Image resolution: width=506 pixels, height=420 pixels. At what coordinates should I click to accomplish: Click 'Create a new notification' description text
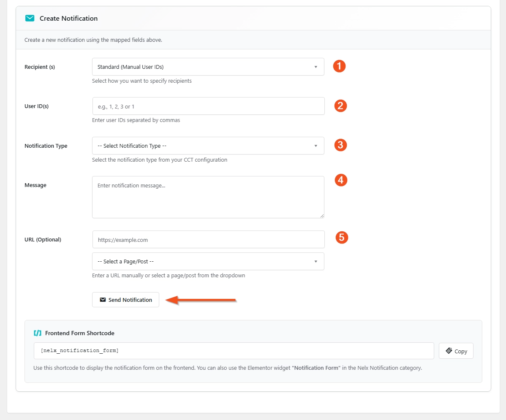coord(93,40)
